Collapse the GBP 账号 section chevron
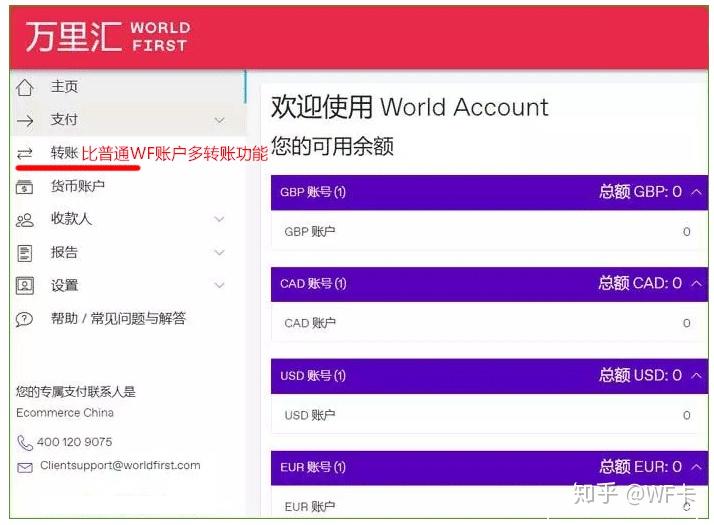The image size is (714, 525). [696, 192]
